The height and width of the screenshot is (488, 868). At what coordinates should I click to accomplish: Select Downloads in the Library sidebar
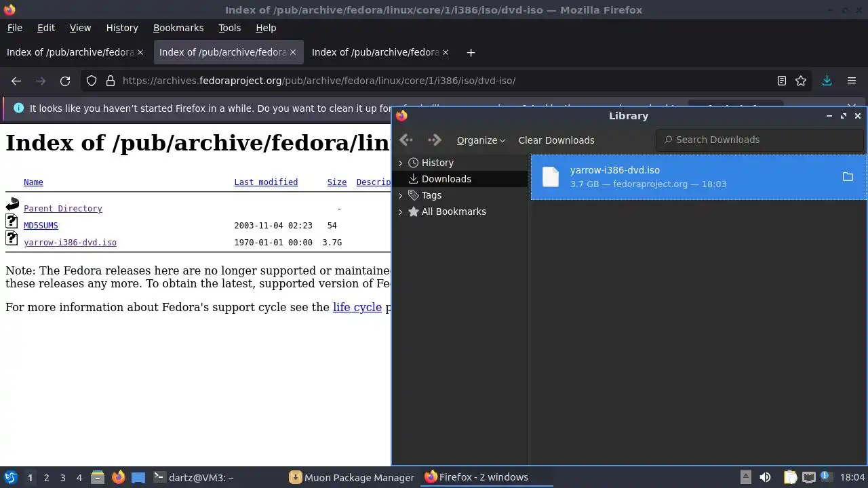[x=460, y=179]
